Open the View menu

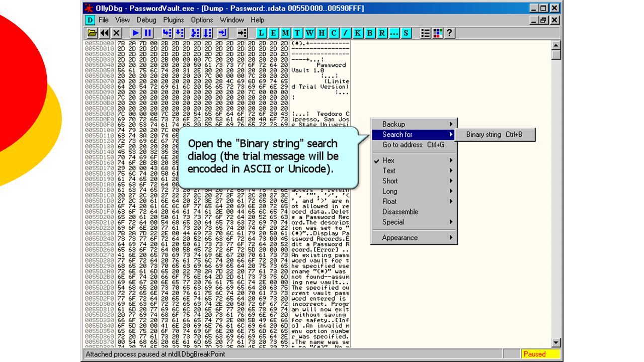click(x=122, y=20)
